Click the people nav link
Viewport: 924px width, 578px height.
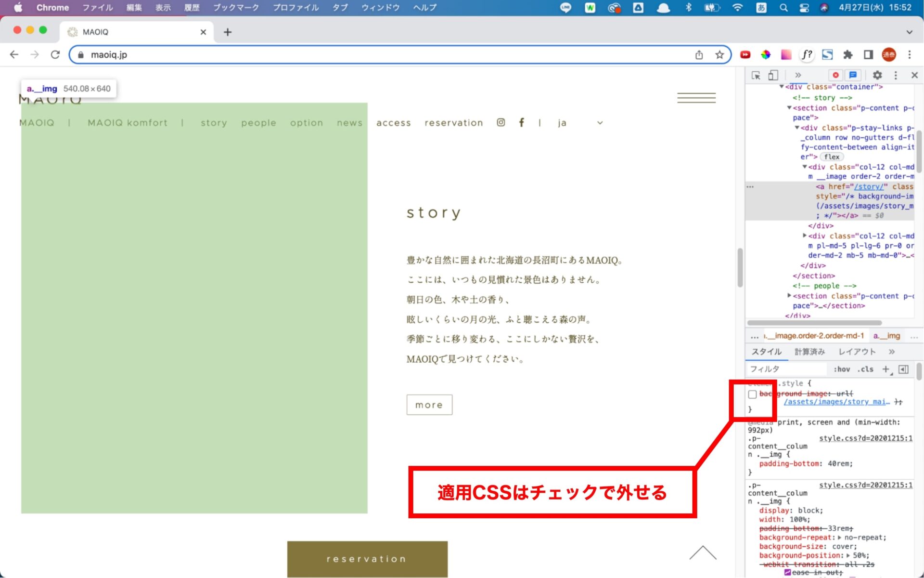258,123
